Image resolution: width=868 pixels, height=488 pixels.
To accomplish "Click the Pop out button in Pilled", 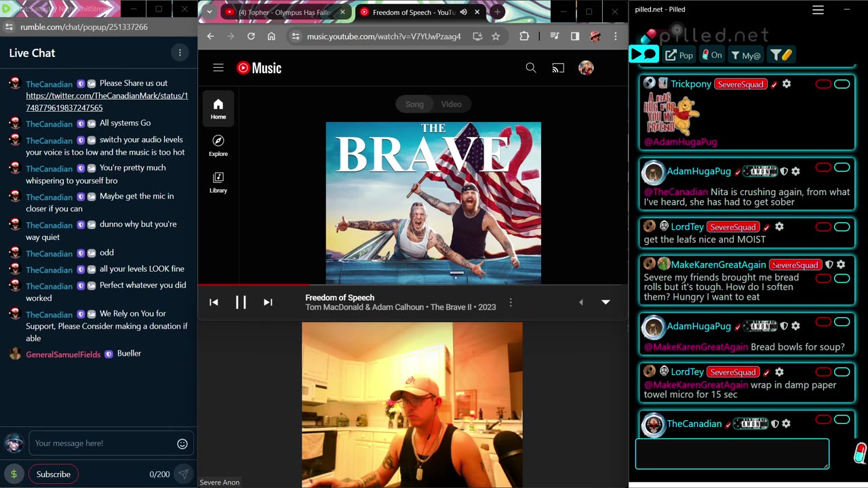I will pyautogui.click(x=679, y=55).
